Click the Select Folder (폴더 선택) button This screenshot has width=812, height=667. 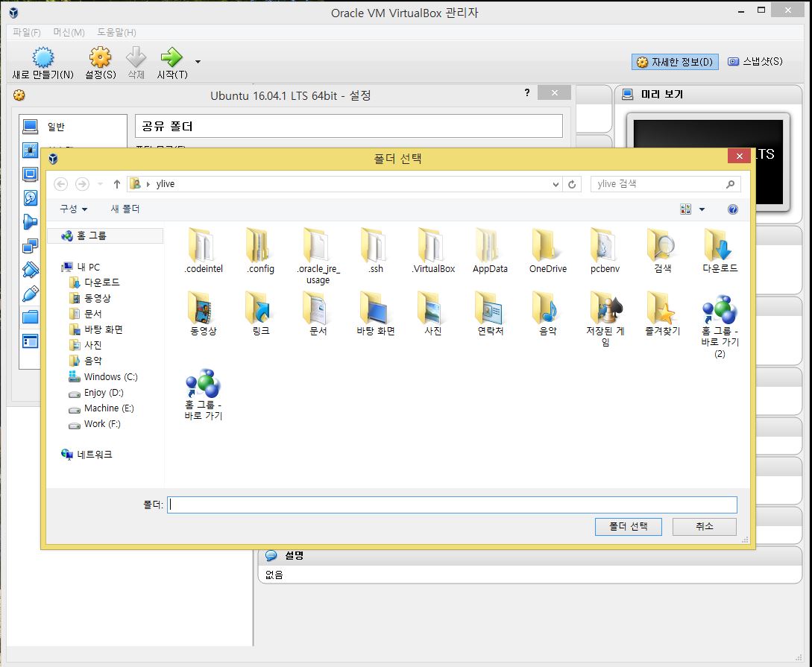click(629, 526)
